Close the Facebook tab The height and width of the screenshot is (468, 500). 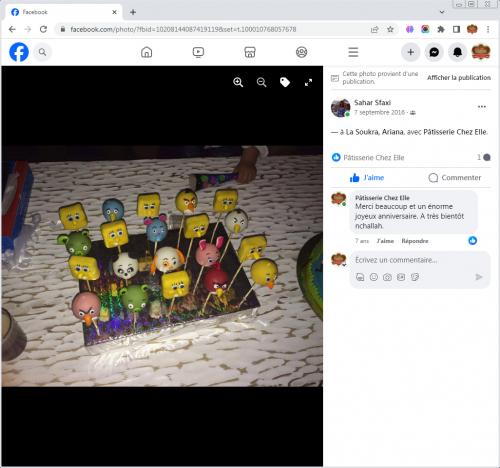point(114,12)
